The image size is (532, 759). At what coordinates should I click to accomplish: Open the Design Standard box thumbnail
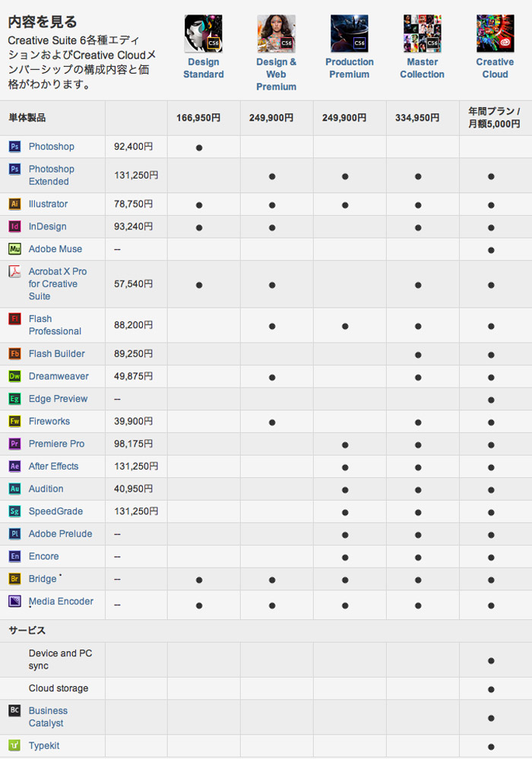(204, 33)
